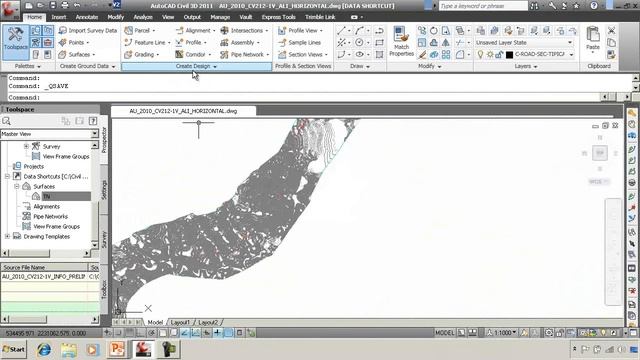The image size is (640, 360).
Task: Collapse the Data Shortcuts tree node
Action: [7, 176]
